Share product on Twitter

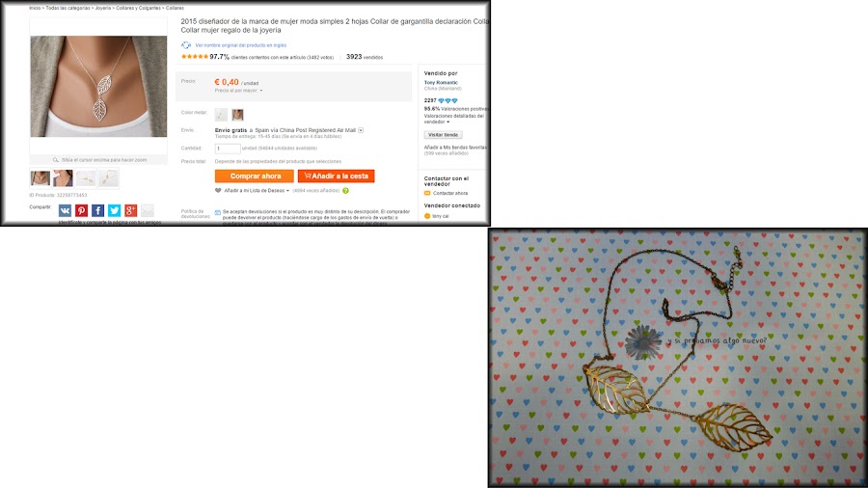(114, 210)
